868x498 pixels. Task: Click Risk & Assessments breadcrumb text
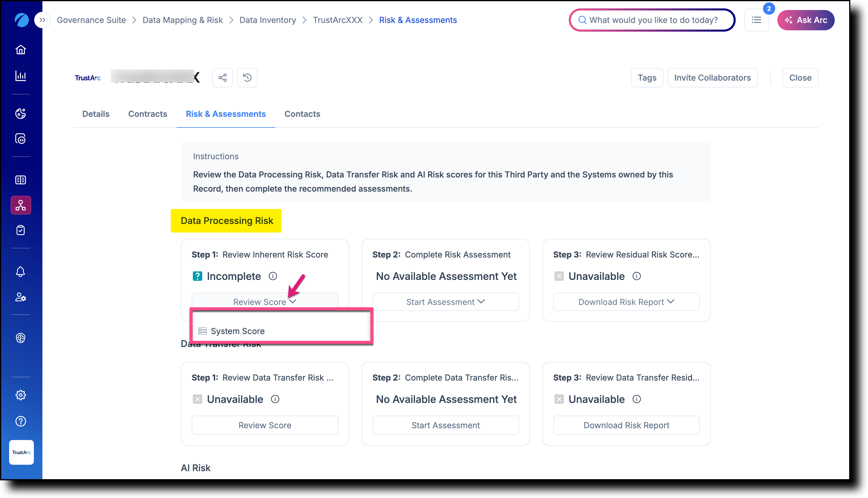pyautogui.click(x=418, y=20)
